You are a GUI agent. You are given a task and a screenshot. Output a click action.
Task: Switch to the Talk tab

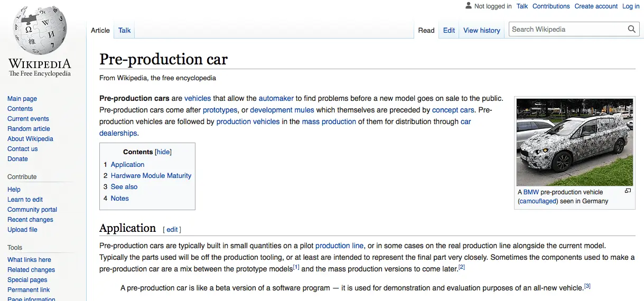pyautogui.click(x=125, y=30)
